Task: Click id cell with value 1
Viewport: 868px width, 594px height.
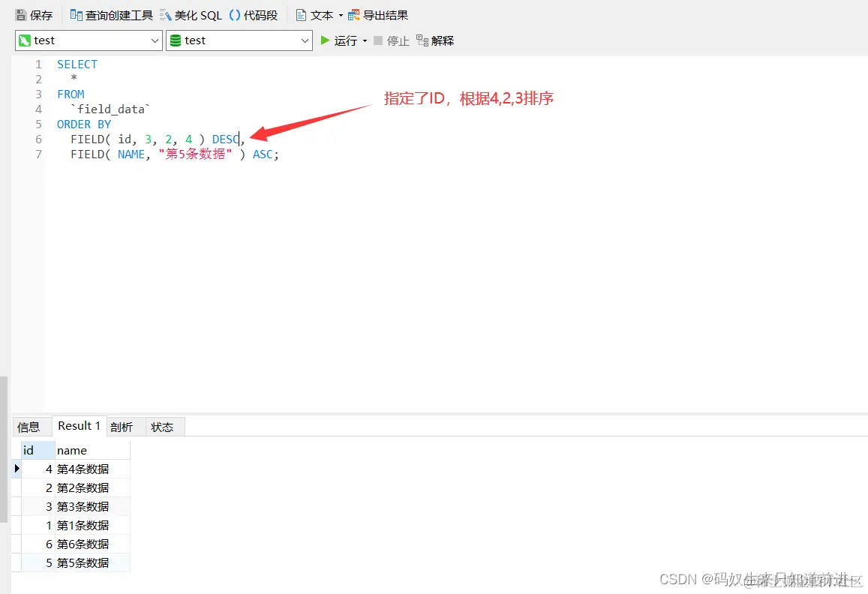Action: (x=38, y=525)
